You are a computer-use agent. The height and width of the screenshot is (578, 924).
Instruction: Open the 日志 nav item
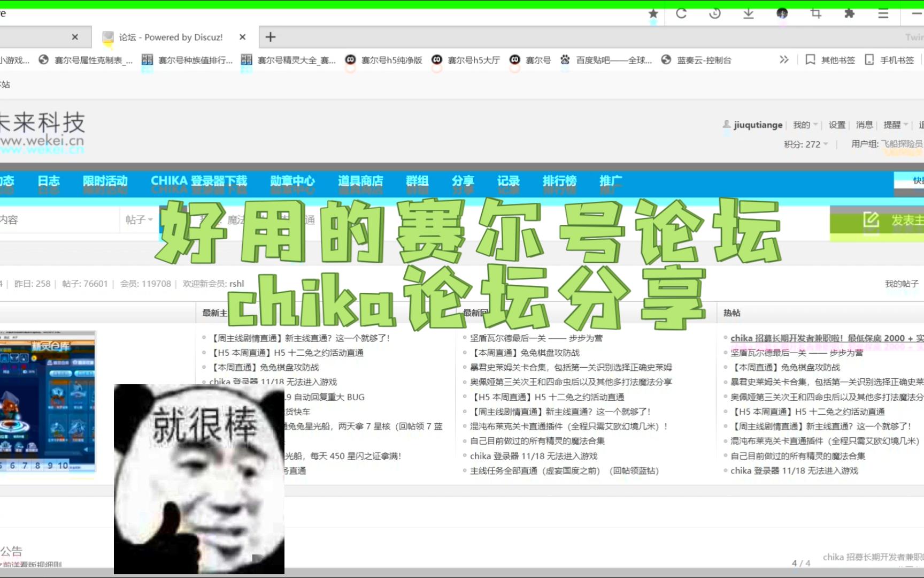coord(49,181)
